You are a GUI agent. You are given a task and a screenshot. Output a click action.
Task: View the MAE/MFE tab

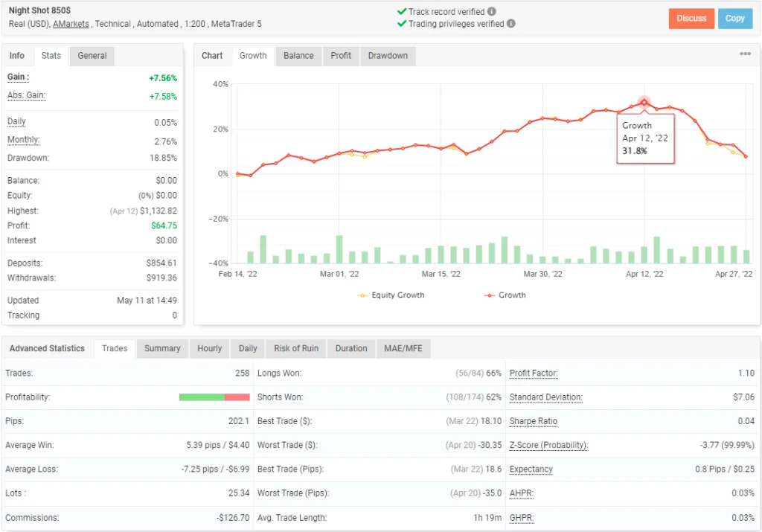[403, 348]
